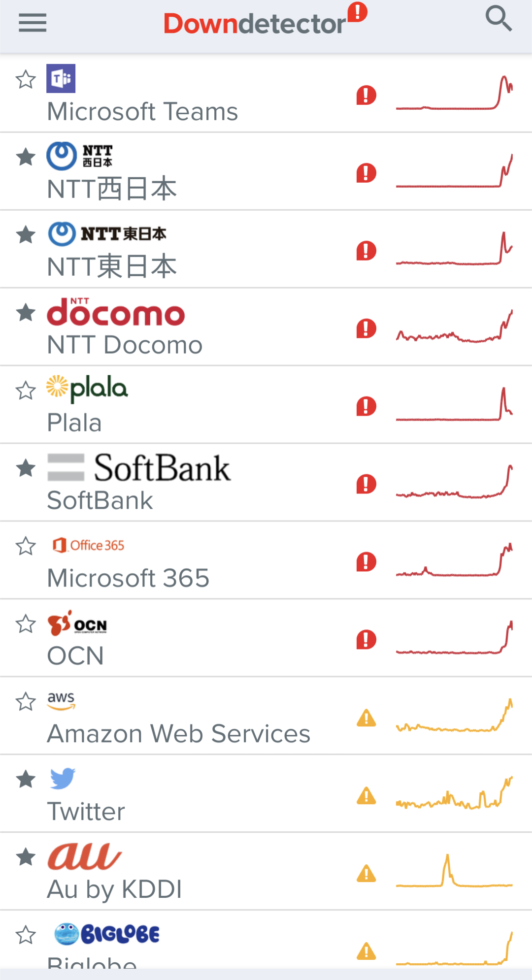Viewport: 532px width, 980px height.
Task: Open the Microsoft 365 outage page
Action: click(266, 560)
